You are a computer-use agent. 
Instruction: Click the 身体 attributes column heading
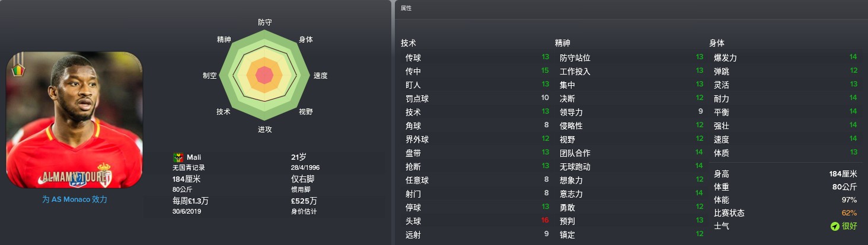pos(717,43)
